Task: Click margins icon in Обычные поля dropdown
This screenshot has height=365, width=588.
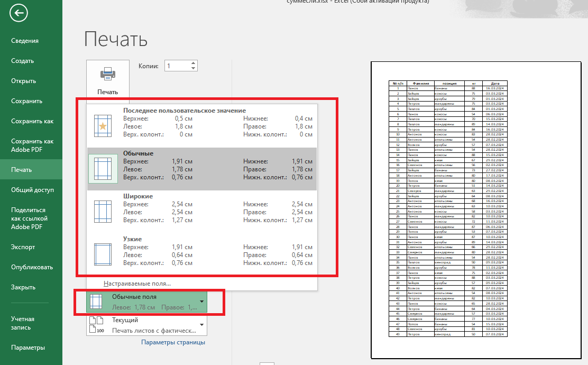Action: pyautogui.click(x=96, y=302)
